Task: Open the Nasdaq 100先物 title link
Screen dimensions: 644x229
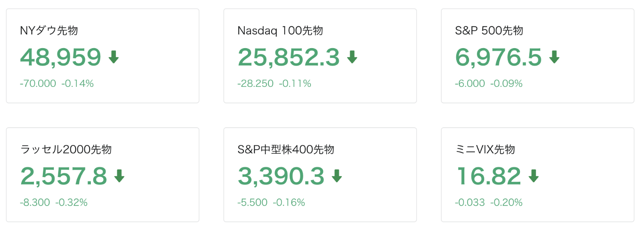Action: [280, 31]
